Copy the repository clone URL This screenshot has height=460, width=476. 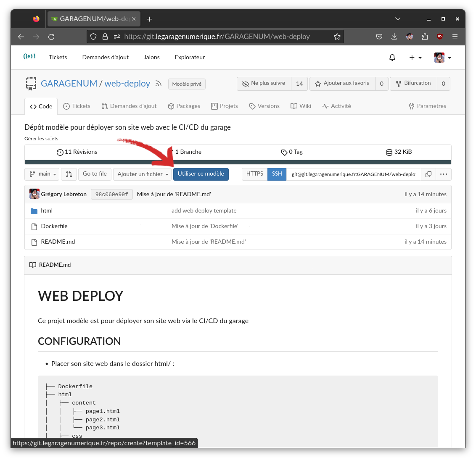tap(428, 174)
